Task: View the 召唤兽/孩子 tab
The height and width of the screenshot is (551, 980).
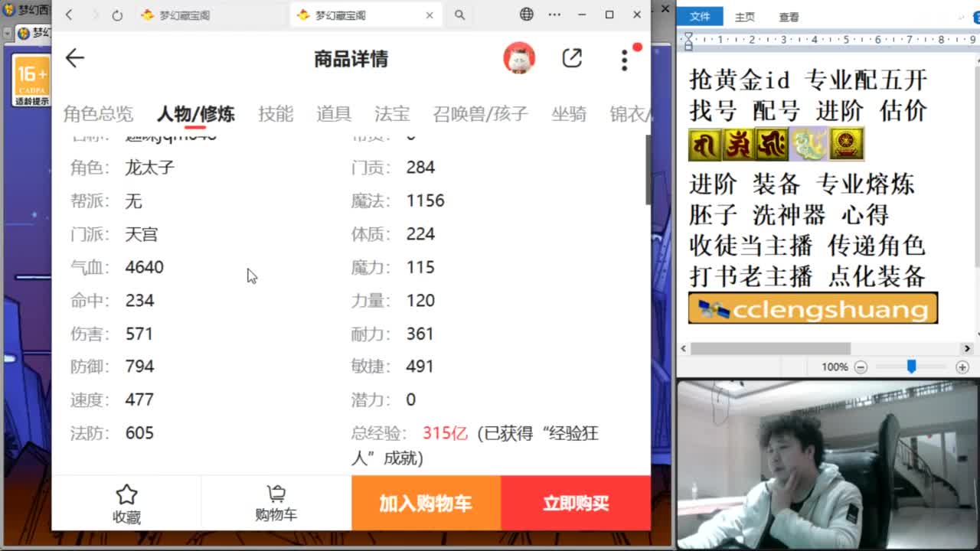Action: pyautogui.click(x=480, y=114)
